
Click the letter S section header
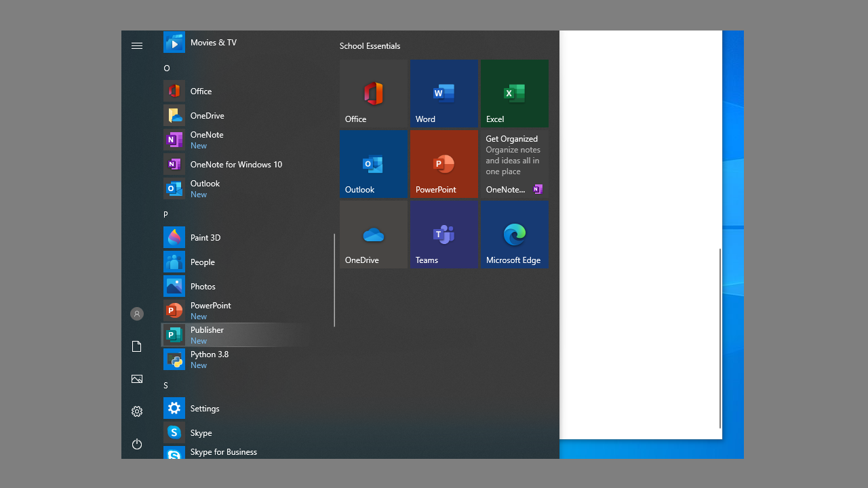pos(166,385)
